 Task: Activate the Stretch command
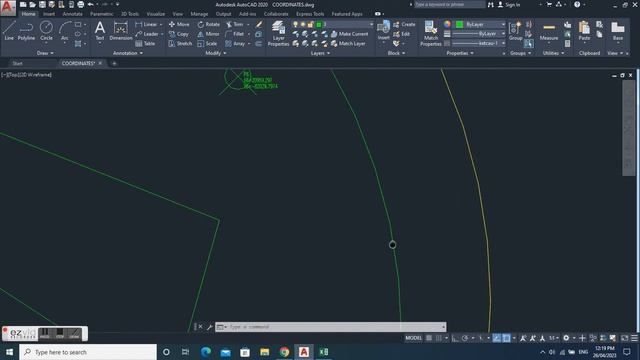(180, 43)
